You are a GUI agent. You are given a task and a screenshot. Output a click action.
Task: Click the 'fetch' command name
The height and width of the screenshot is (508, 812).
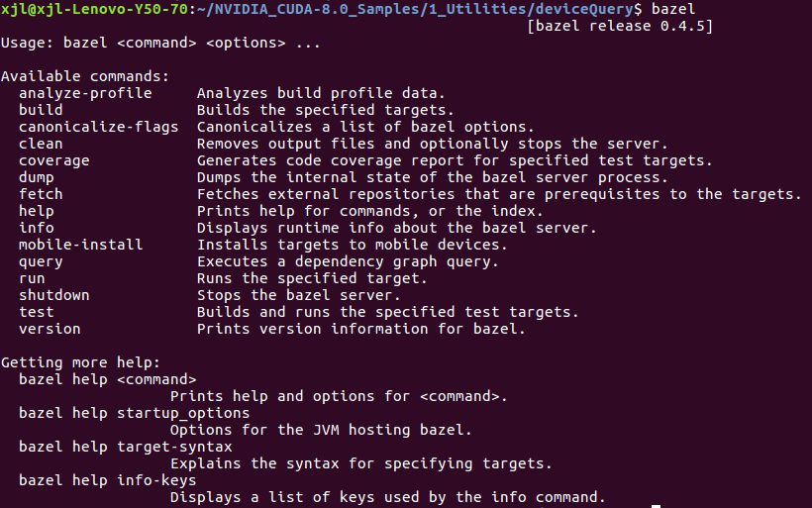(x=41, y=194)
